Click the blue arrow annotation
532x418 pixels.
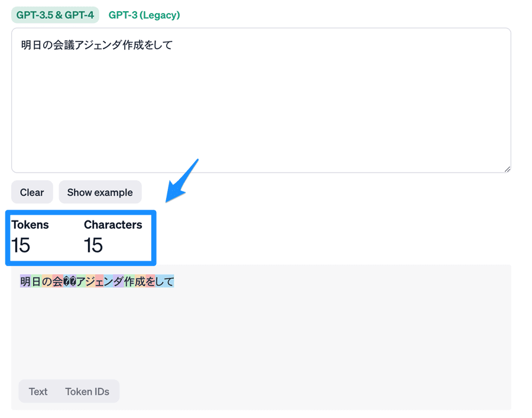pyautogui.click(x=182, y=180)
